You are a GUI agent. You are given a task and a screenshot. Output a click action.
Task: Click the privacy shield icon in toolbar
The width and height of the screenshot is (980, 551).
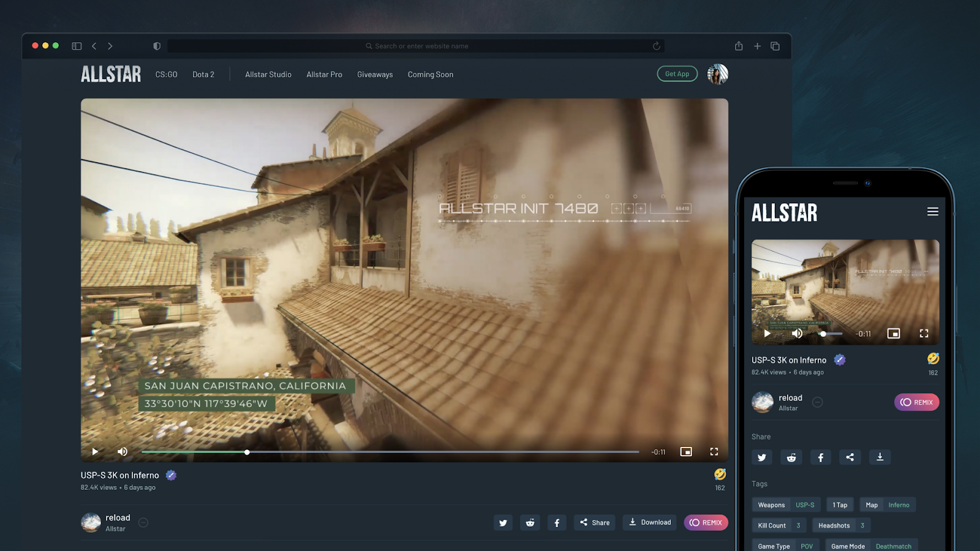coord(157,46)
